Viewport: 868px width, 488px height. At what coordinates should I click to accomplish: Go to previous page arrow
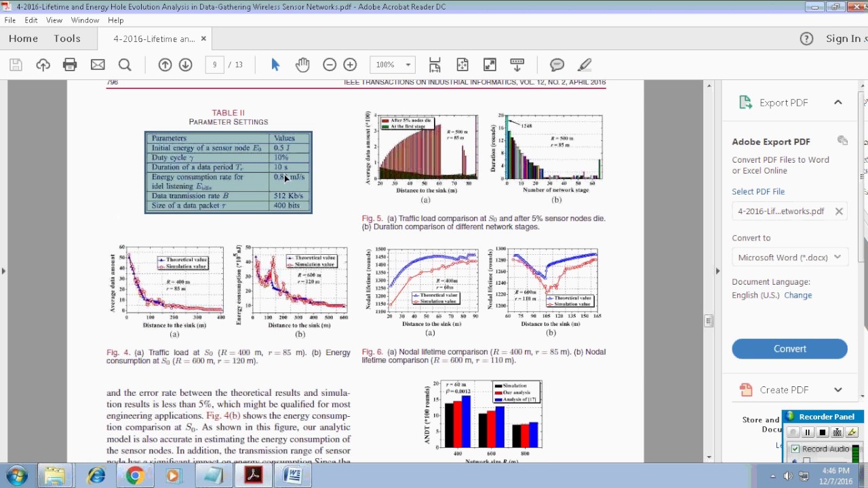click(x=165, y=64)
